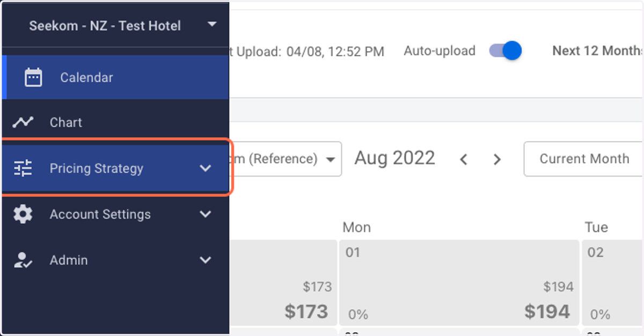This screenshot has height=336, width=644.
Task: Click the Current Month button
Action: pyautogui.click(x=584, y=159)
